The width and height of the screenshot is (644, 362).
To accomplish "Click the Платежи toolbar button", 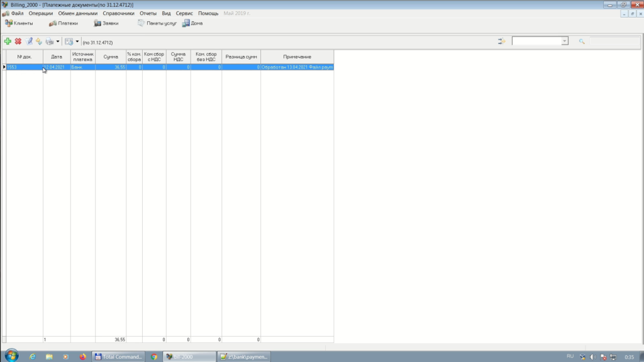I will click(64, 23).
